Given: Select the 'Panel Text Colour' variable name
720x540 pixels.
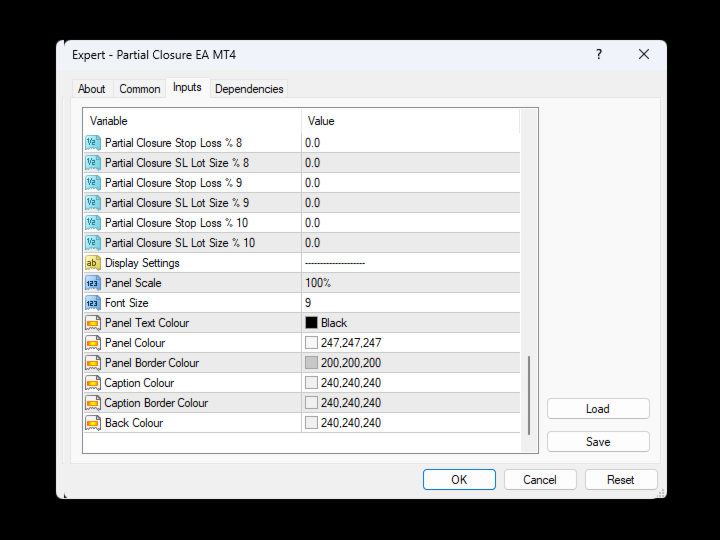Looking at the screenshot, I should click(147, 323).
